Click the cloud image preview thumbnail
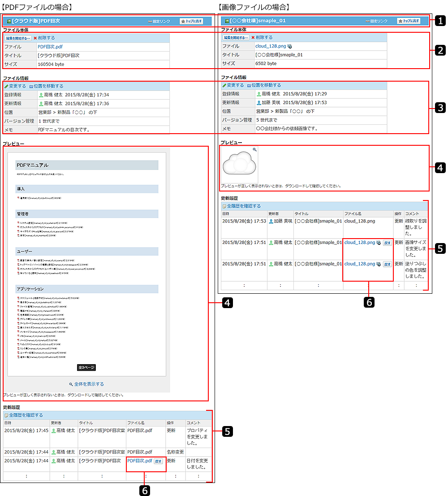The height and width of the screenshot is (496, 448). [x=239, y=165]
